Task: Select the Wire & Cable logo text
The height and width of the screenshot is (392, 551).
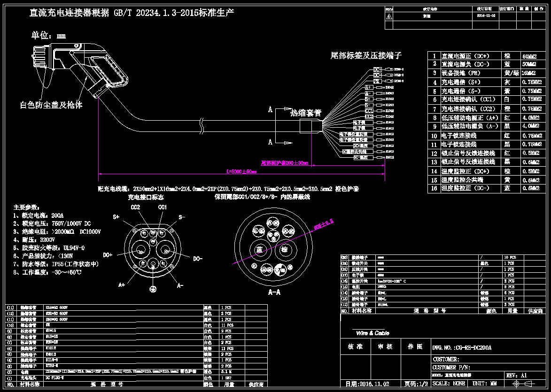Action: point(373,333)
